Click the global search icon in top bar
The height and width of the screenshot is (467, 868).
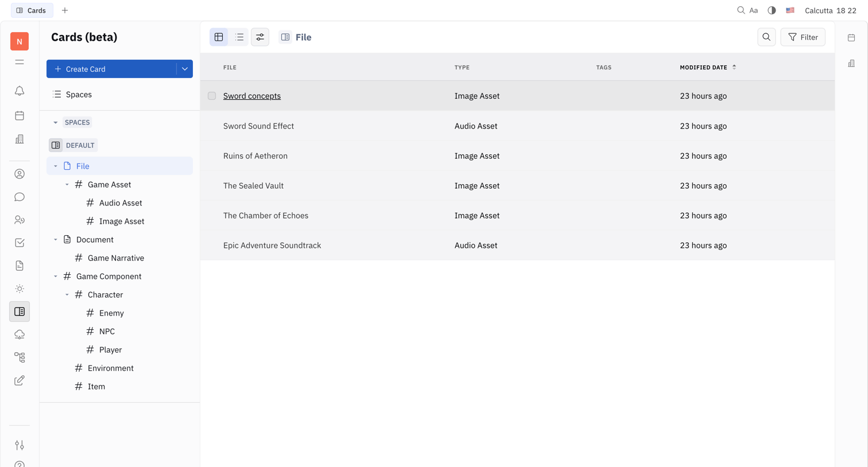click(x=741, y=10)
